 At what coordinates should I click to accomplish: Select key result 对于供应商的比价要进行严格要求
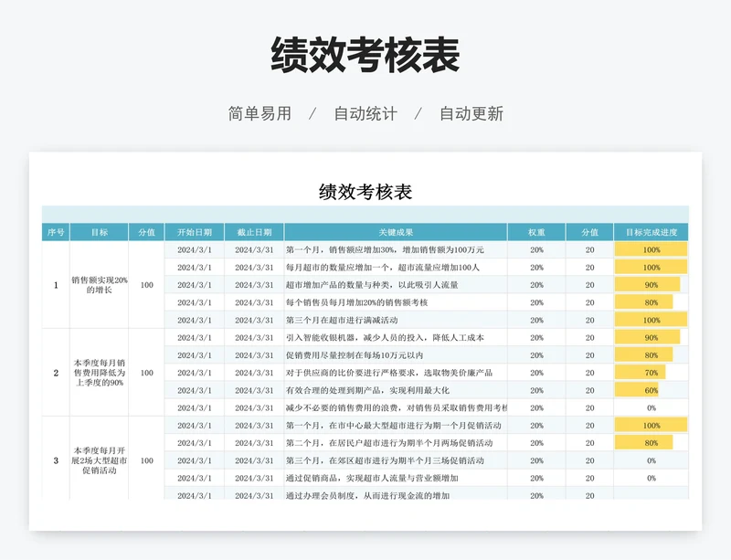396,373
